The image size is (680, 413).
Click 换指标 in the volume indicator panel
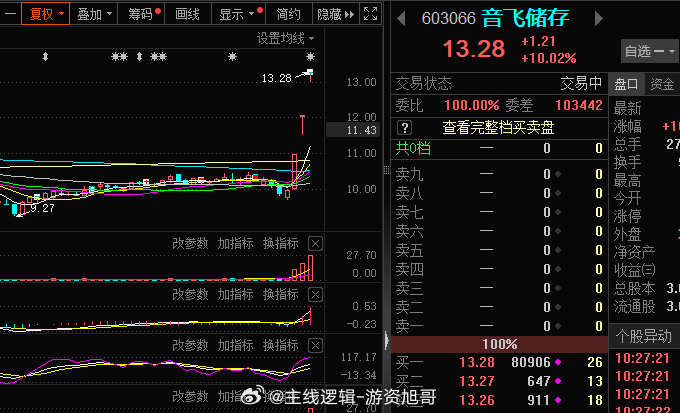(280, 243)
